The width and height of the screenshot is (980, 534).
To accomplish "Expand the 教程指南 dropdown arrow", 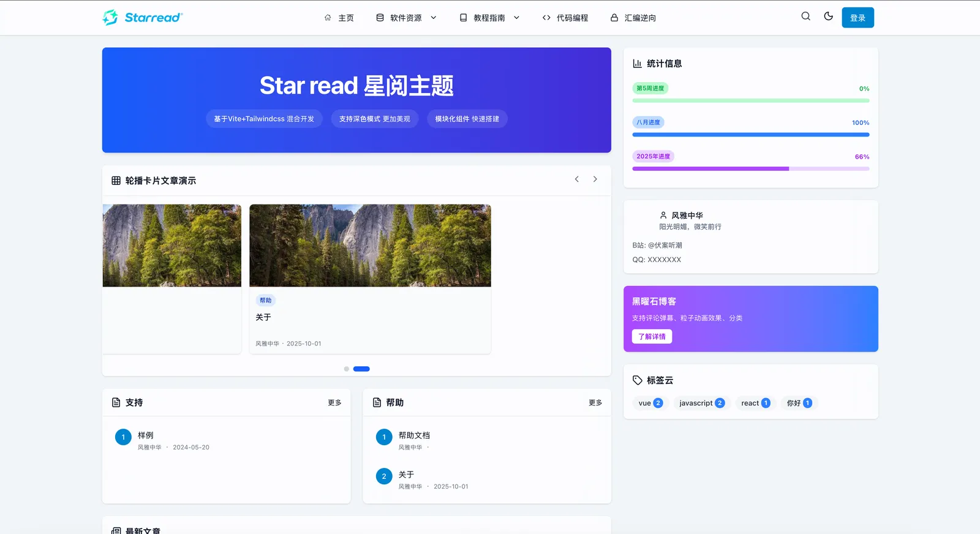I will point(516,18).
